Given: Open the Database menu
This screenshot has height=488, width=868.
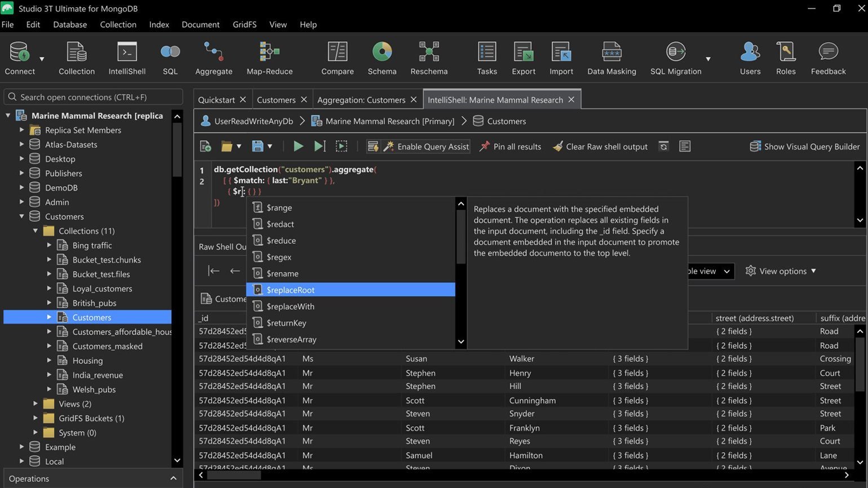Looking at the screenshot, I should pos(70,24).
